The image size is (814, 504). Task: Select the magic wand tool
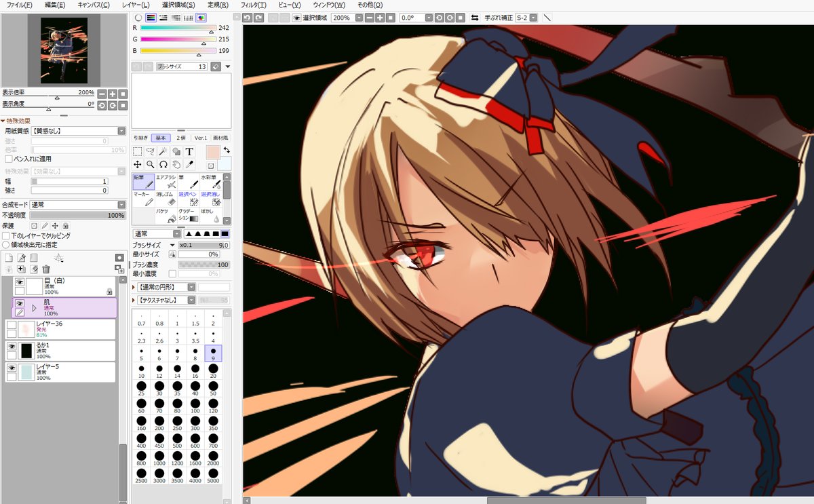coord(163,151)
